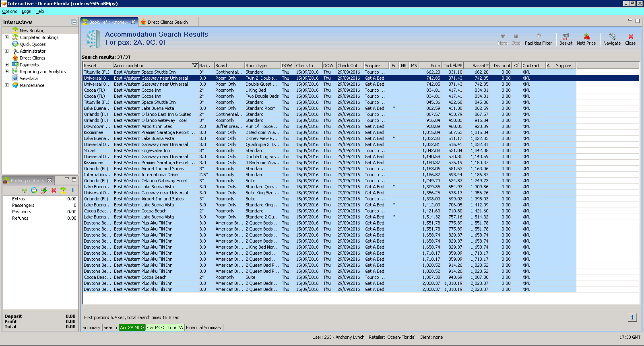This screenshot has height=346, width=644.
Task: Select the Acc 2A MCO tab
Action: pyautogui.click(x=132, y=327)
